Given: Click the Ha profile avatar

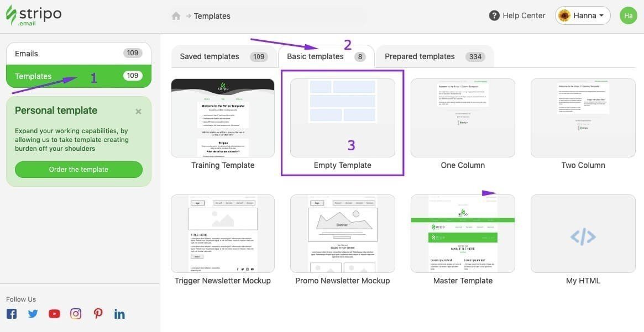Looking at the screenshot, I should (x=629, y=15).
